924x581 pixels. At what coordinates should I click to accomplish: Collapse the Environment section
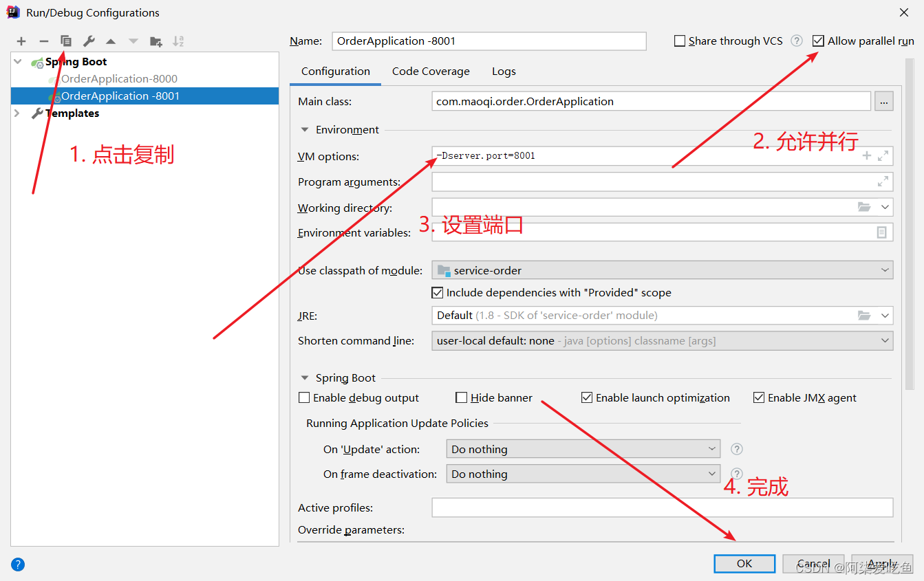pos(305,130)
